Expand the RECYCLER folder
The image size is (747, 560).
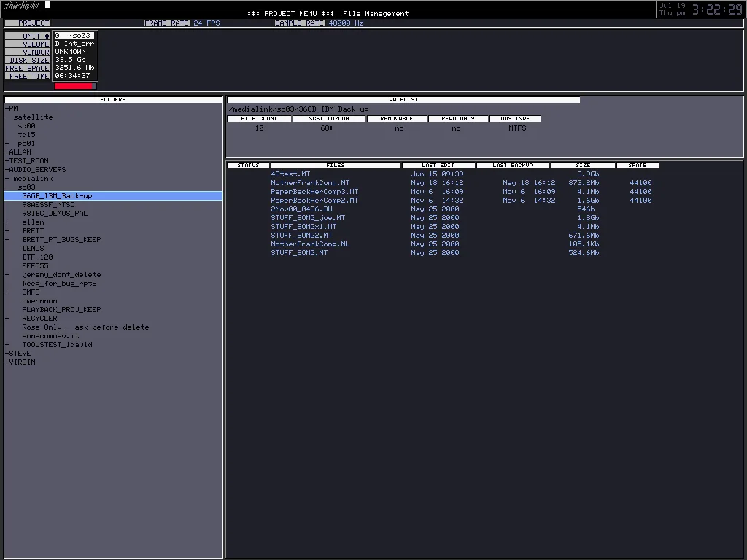point(7,319)
